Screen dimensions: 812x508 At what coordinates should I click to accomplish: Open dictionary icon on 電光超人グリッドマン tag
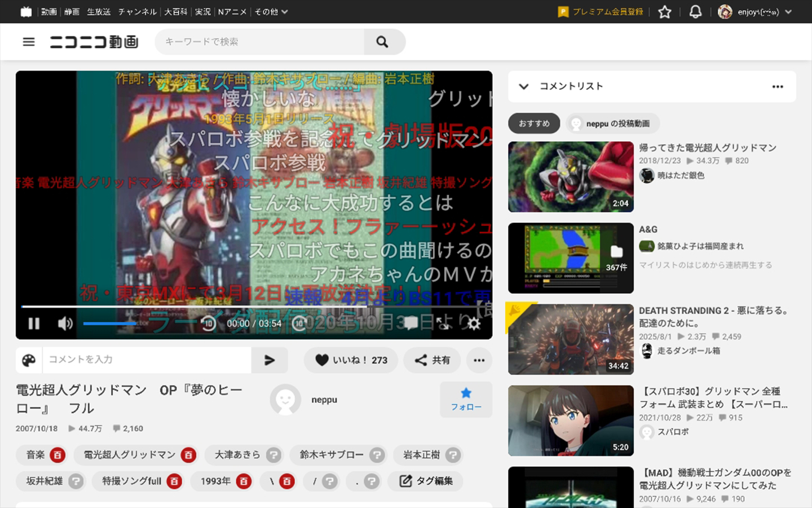[x=188, y=455]
